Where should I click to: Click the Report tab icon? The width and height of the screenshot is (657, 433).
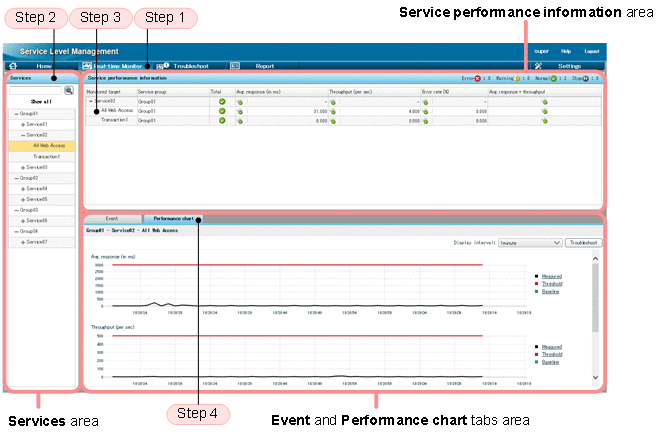click(x=234, y=65)
